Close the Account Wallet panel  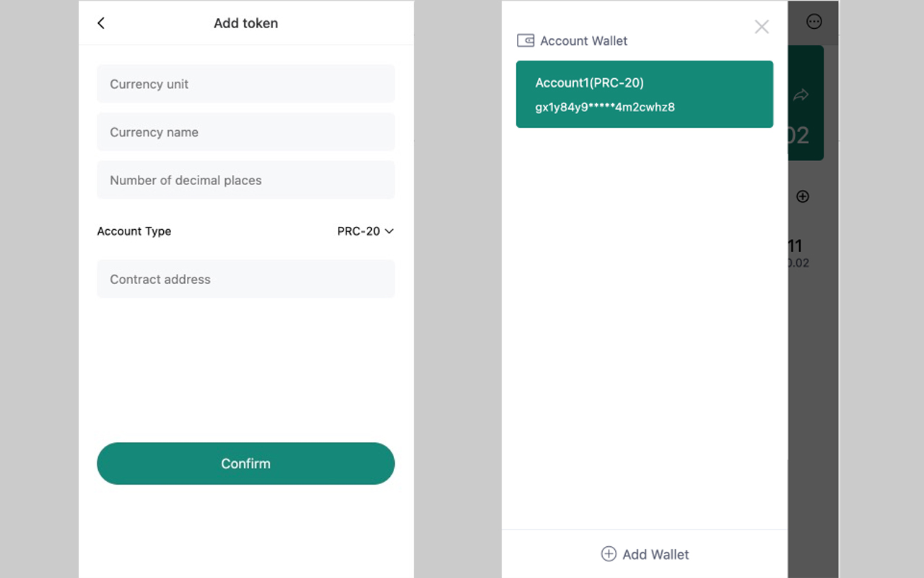tap(762, 27)
